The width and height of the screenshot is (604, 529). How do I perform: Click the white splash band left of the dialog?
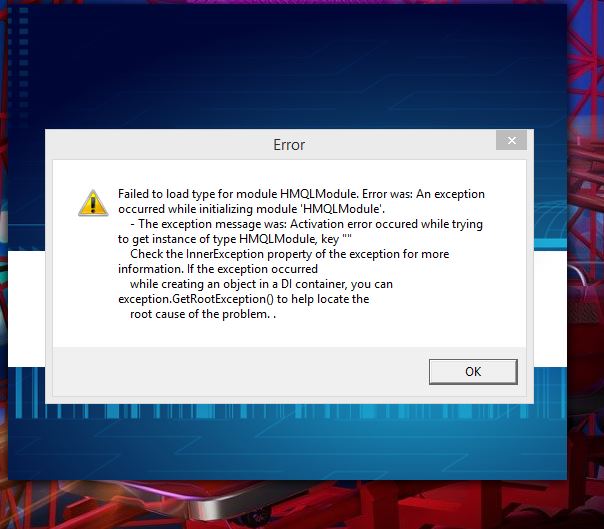pos(26,308)
